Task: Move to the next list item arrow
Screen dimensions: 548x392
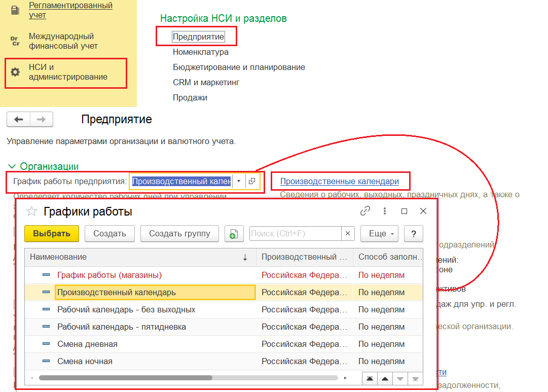Action: pyautogui.click(x=400, y=379)
